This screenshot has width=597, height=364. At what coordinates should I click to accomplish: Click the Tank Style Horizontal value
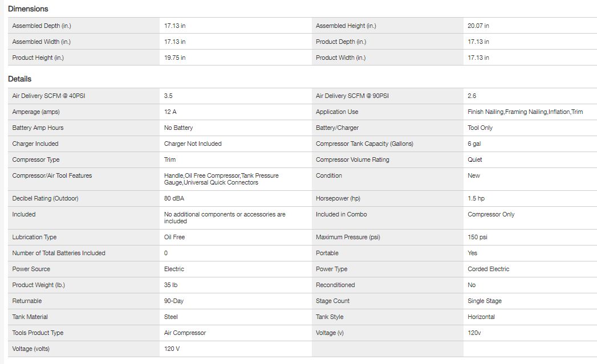click(x=481, y=317)
